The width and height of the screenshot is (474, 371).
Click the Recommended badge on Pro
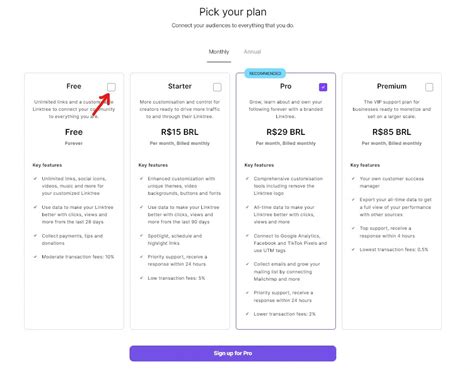point(265,73)
